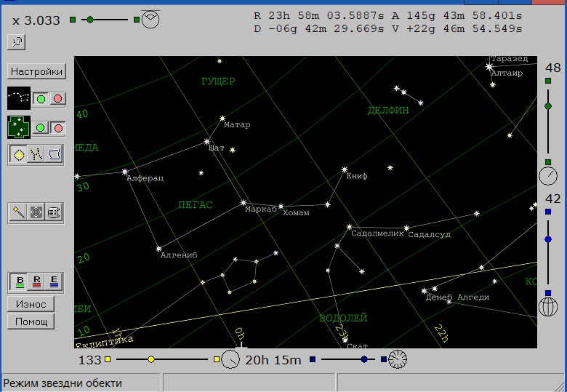Viewport: 567px width, 392px height.
Task: Click the 20h 15m time value
Action: 273,360
